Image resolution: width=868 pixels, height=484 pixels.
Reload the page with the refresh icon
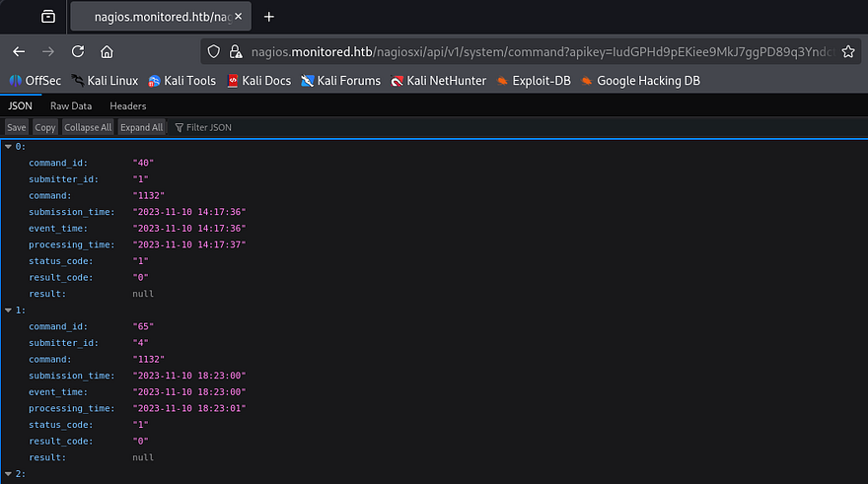point(77,51)
